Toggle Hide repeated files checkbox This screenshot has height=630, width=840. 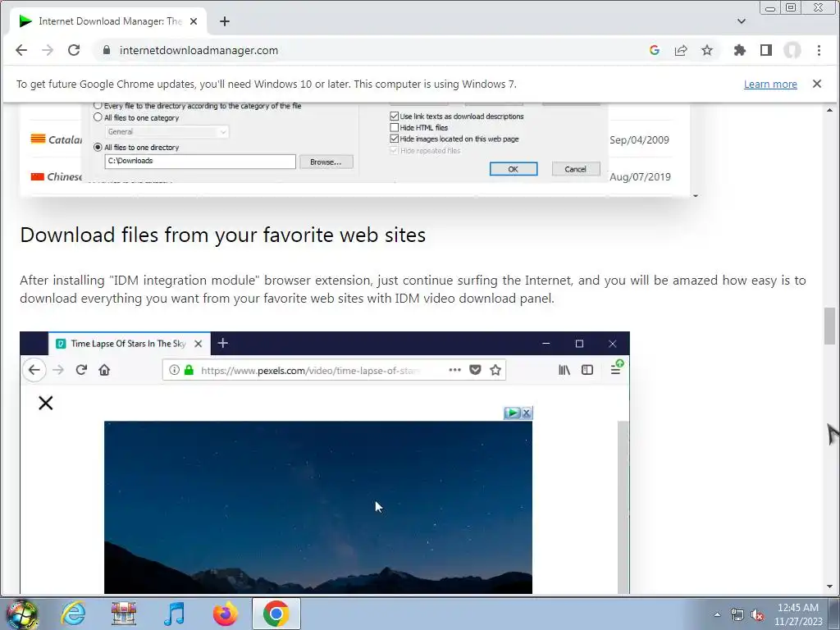[395, 151]
